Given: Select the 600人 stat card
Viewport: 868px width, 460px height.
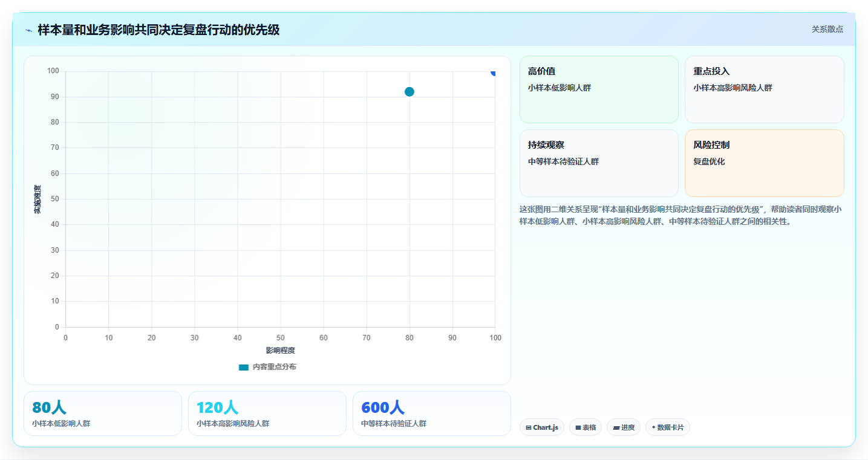Looking at the screenshot, I should [x=432, y=413].
